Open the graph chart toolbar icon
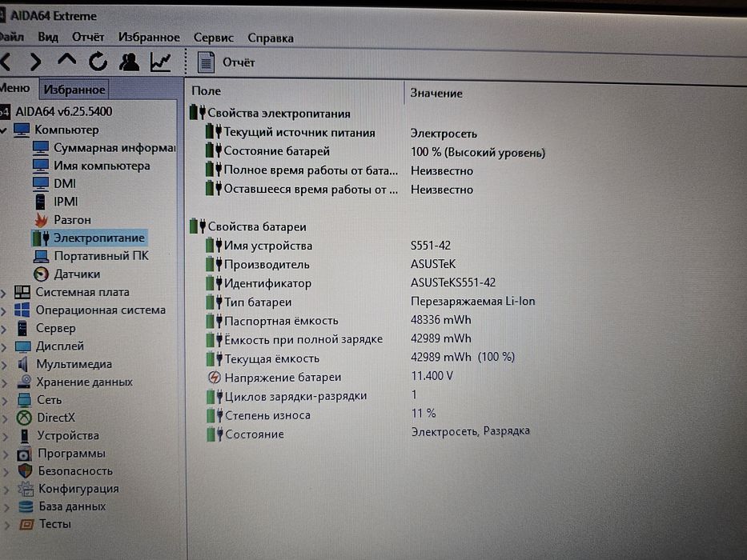This screenshot has width=747, height=560. (161, 62)
